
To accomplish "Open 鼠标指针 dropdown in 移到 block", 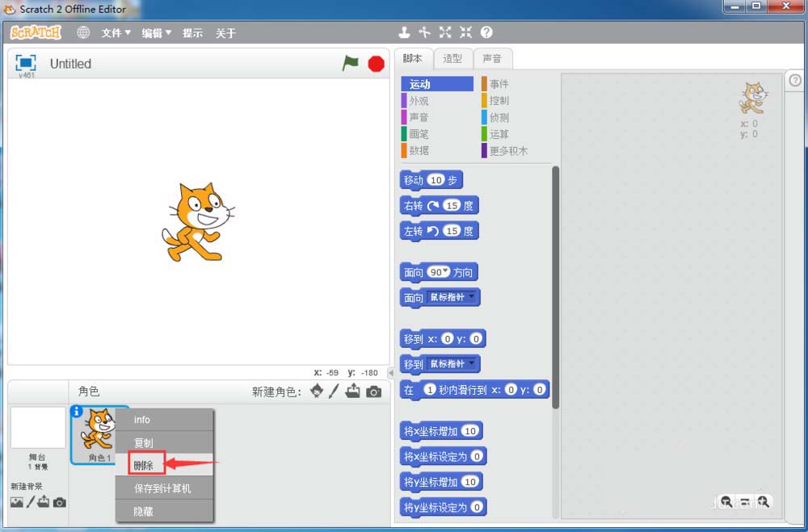I will [452, 363].
